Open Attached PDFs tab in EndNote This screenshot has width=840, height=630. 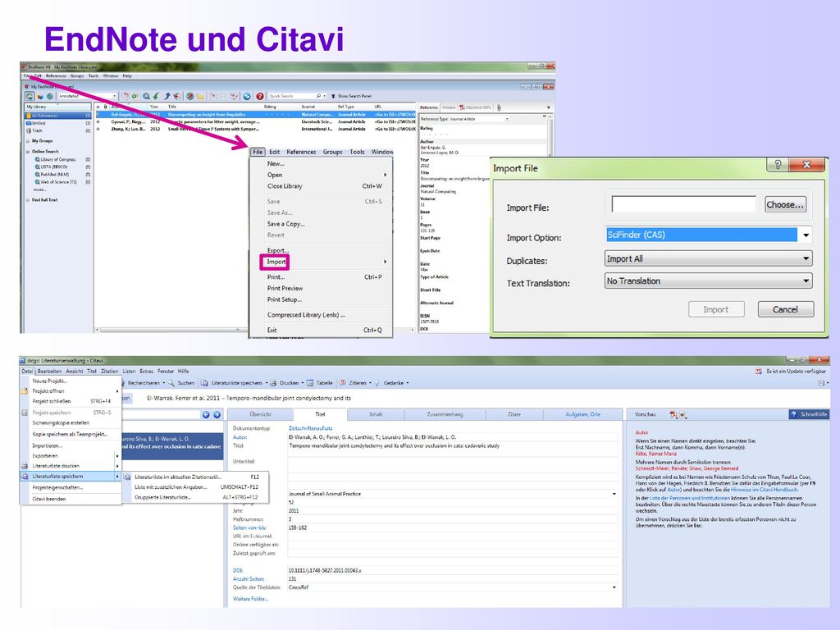point(475,107)
